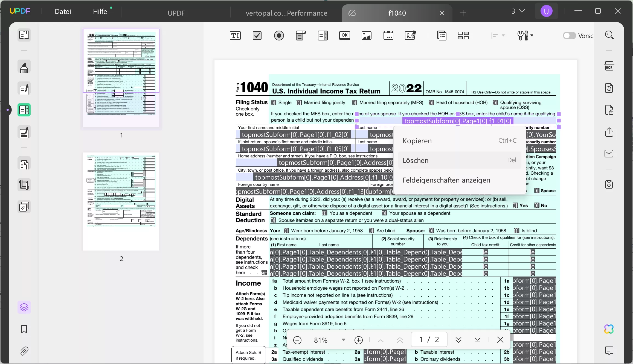Select the Digital Signature field tool
The width and height of the screenshot is (633, 364).
(x=410, y=36)
